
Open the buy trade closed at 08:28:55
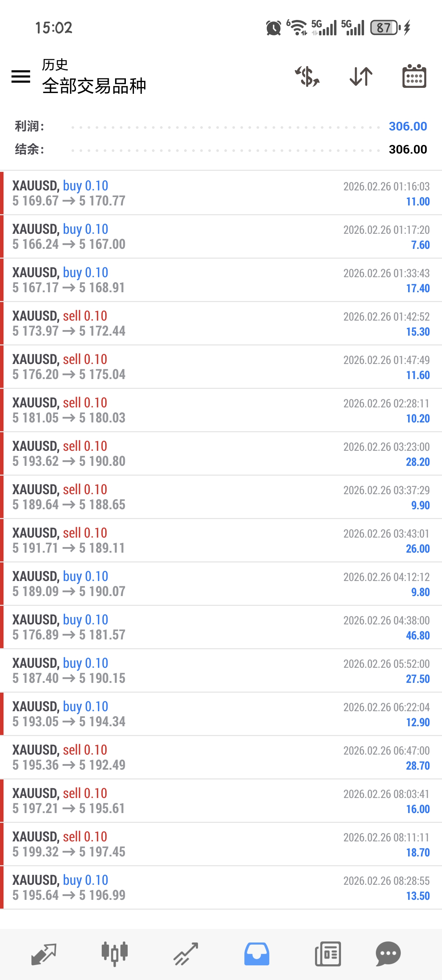click(x=221, y=887)
